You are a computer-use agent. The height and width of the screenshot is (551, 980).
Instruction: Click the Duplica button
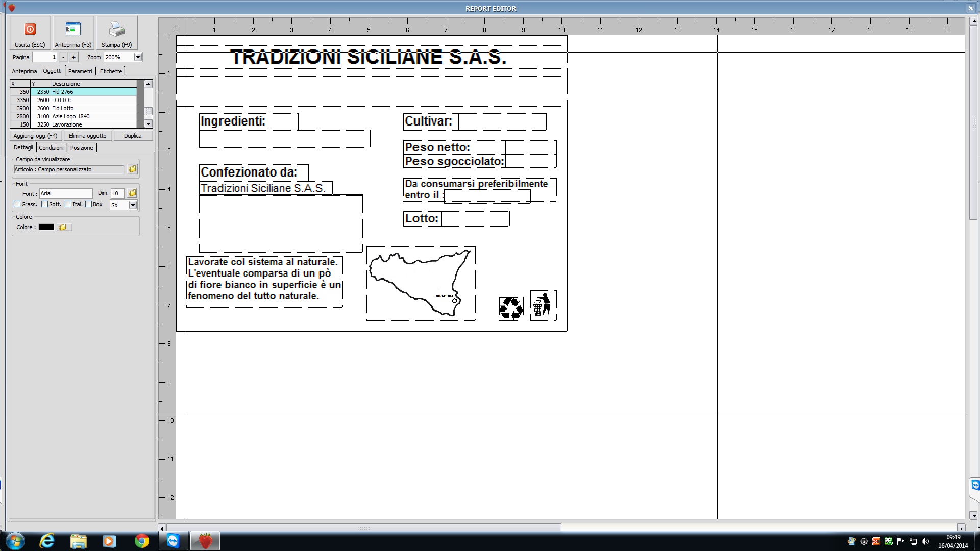pos(133,136)
